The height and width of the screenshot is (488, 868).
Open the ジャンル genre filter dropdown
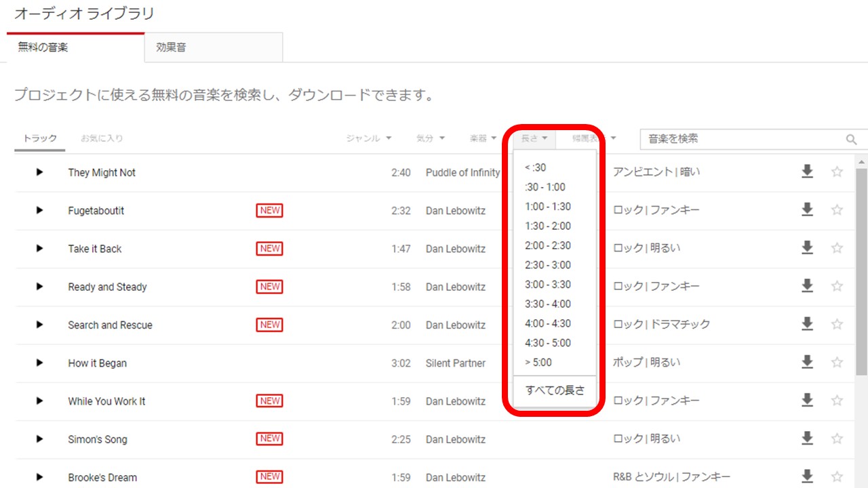click(x=369, y=138)
